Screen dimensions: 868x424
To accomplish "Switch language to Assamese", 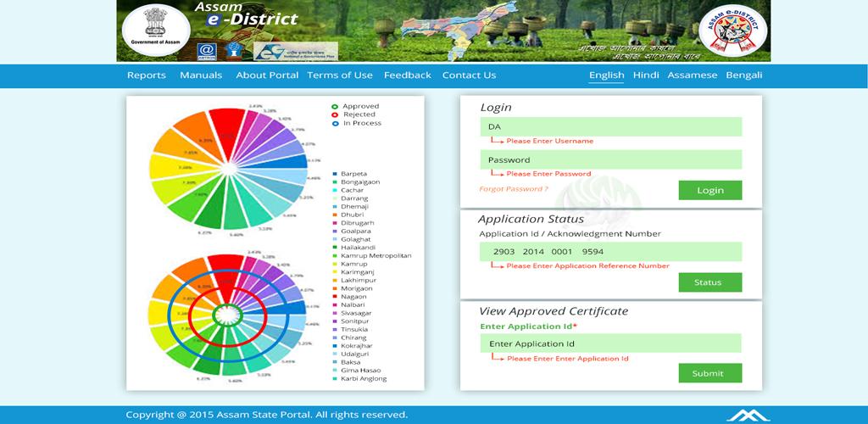I will 693,75.
